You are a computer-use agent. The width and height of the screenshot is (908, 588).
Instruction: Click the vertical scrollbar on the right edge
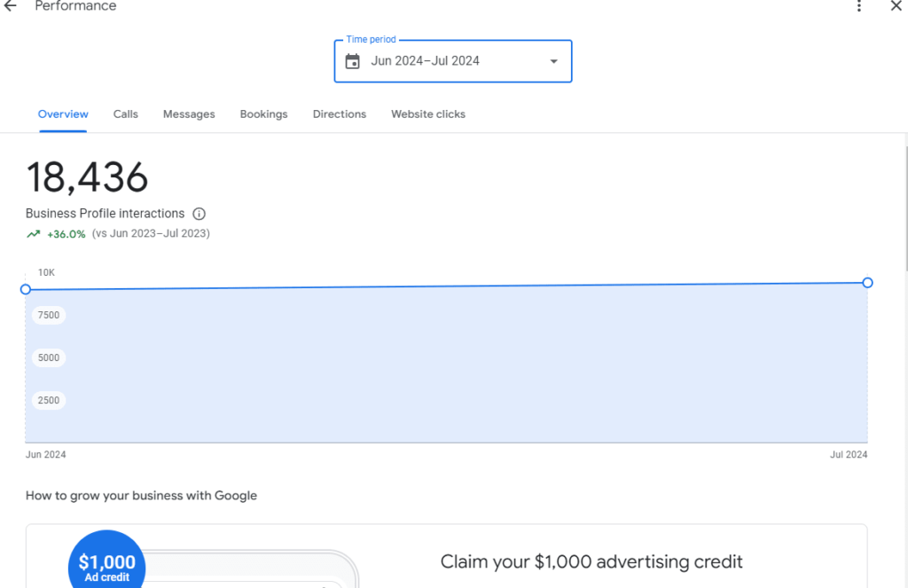[x=904, y=204]
